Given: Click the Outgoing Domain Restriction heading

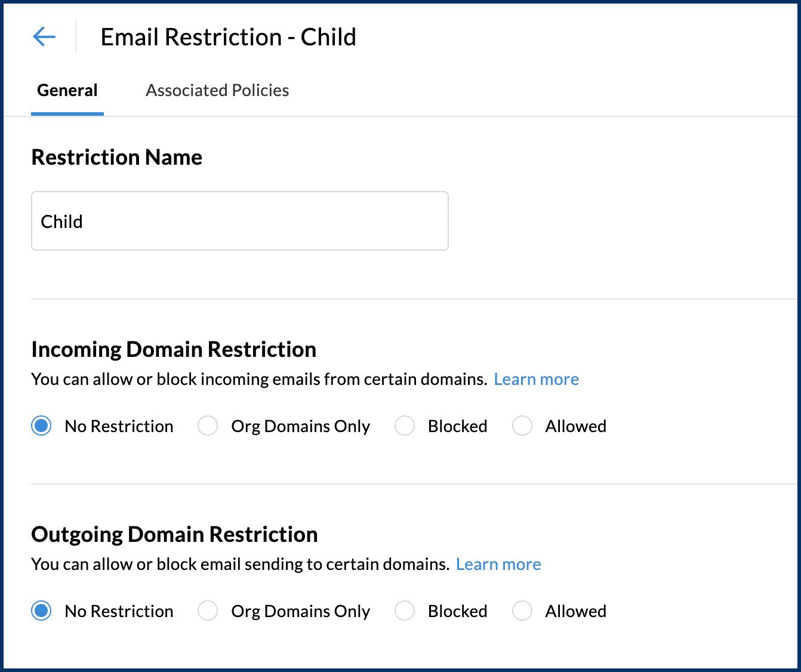Looking at the screenshot, I should (174, 535).
